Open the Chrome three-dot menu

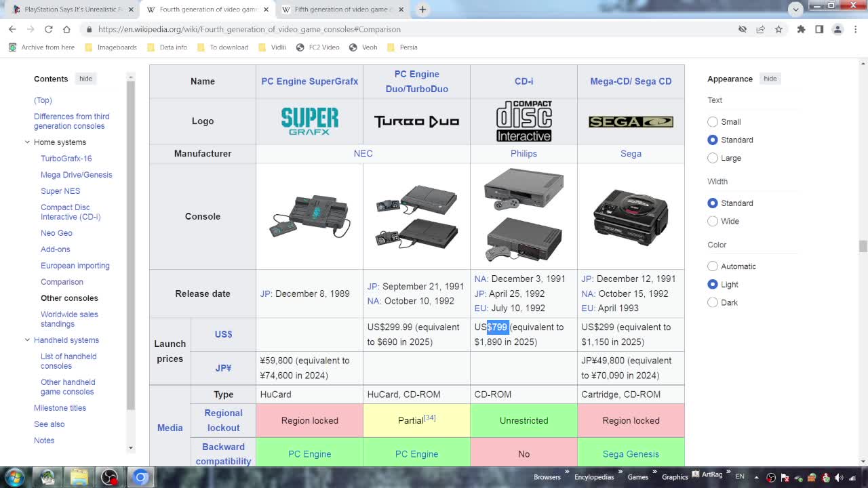[x=855, y=29]
